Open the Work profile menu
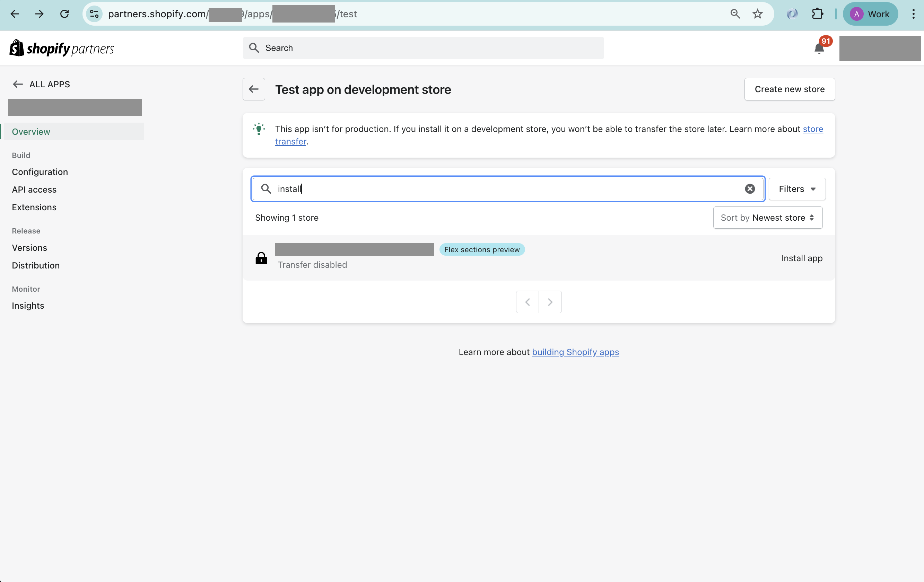 click(870, 14)
